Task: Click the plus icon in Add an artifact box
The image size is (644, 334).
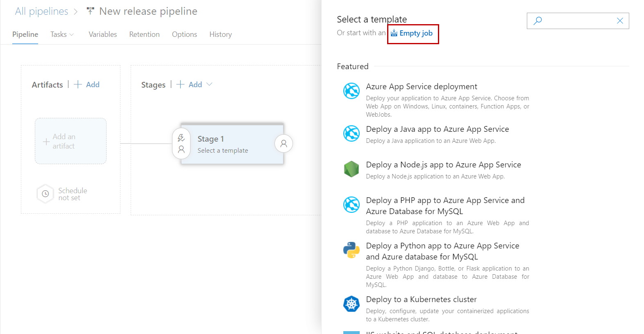Action: tap(46, 142)
